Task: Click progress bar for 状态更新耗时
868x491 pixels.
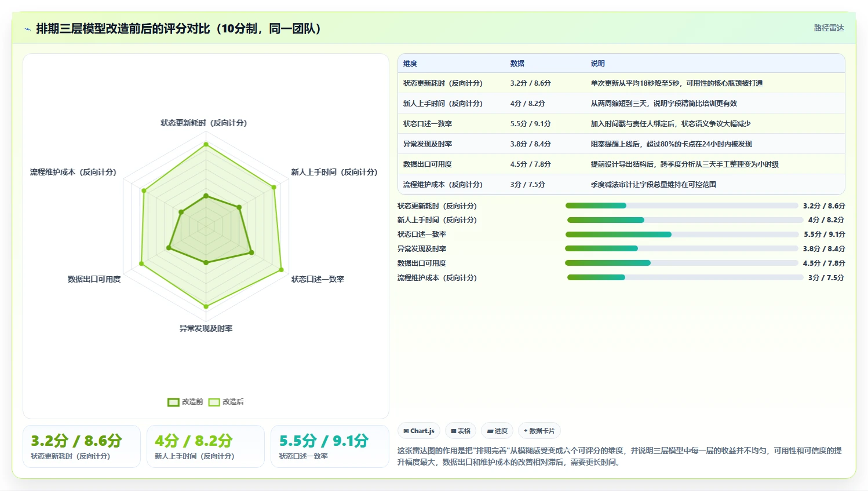Action: (x=681, y=206)
